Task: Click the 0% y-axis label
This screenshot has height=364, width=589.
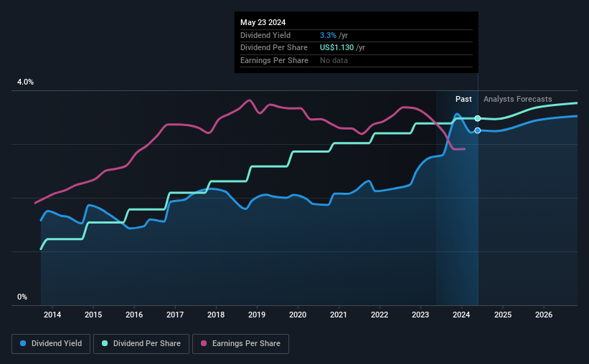Action: (x=22, y=297)
